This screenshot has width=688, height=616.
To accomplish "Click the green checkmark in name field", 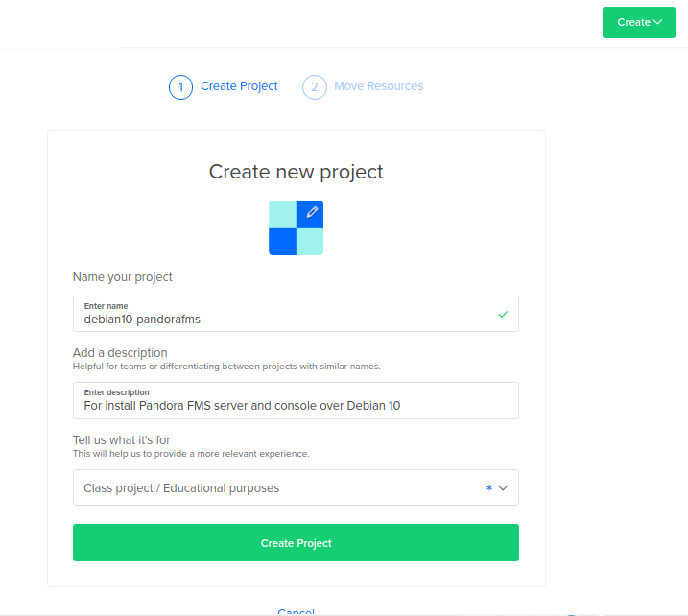I will pos(503,314).
